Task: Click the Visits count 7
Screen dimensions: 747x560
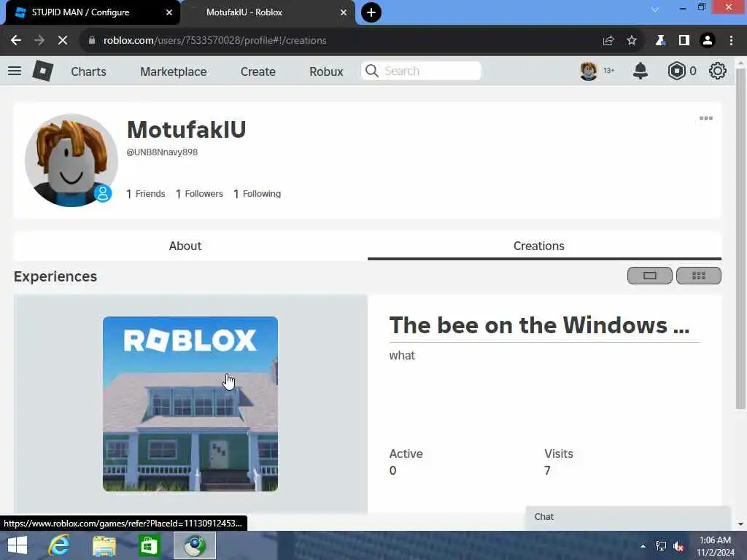Action: pos(547,470)
